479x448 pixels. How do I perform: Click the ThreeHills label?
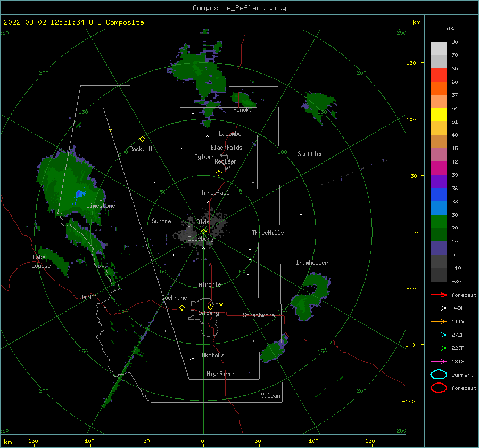click(268, 233)
